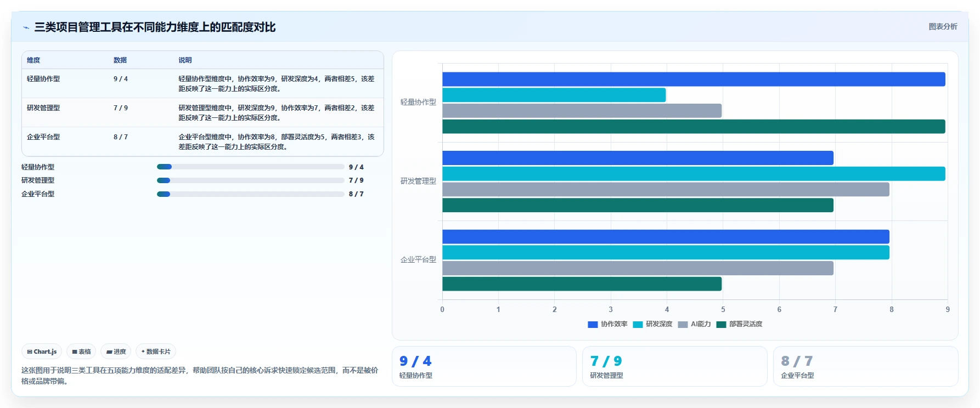Click the 研发管理型 y-axis label
The height and width of the screenshot is (408, 980).
click(418, 181)
